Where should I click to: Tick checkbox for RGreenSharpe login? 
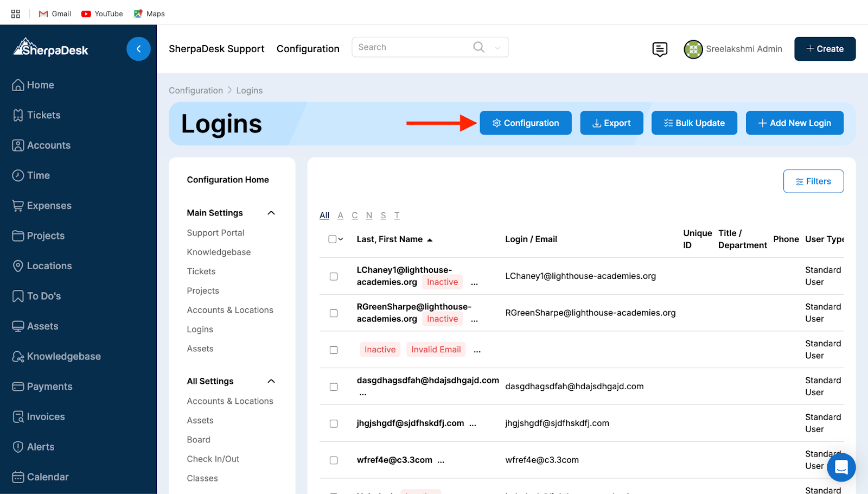pos(334,313)
